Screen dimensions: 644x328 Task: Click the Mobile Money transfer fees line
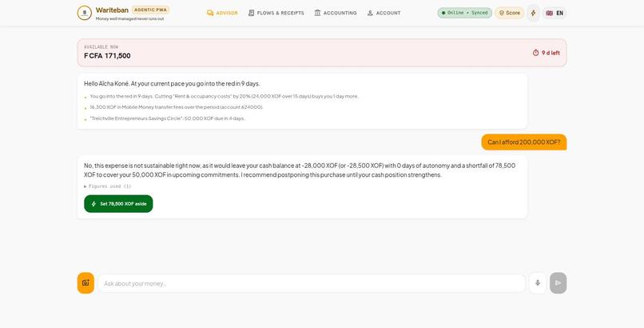[177, 107]
